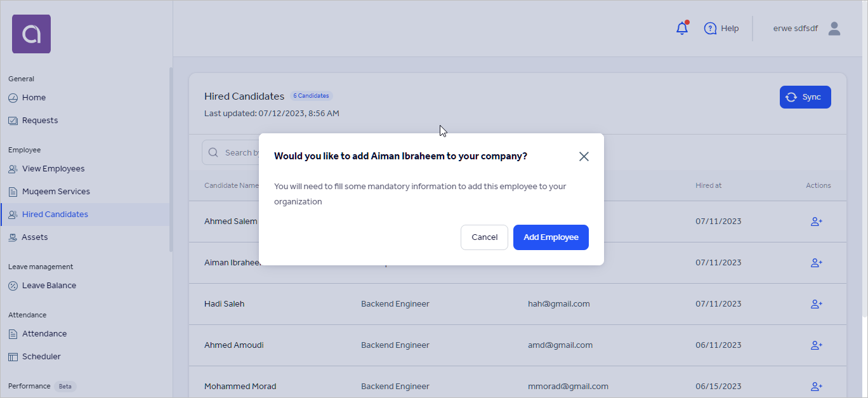868x398 pixels.
Task: Open the user profile avatar
Action: (834, 28)
